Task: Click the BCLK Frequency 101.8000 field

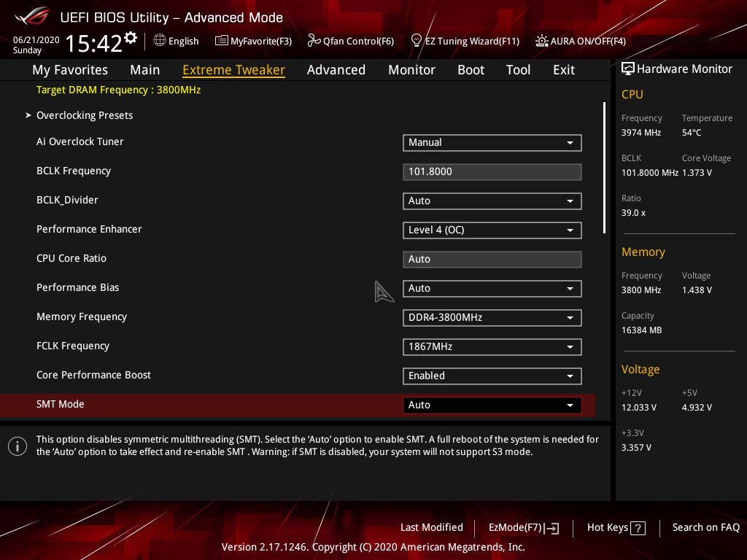Action: tap(492, 172)
